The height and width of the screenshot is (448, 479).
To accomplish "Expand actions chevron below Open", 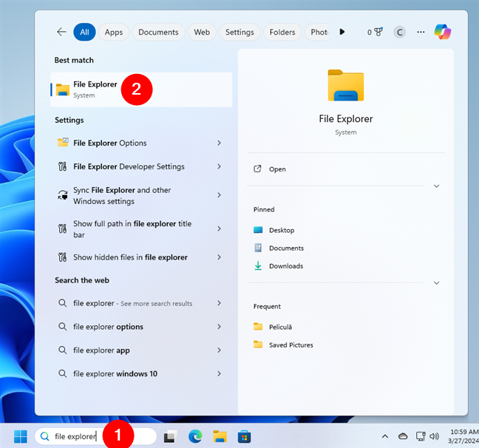I will click(437, 186).
